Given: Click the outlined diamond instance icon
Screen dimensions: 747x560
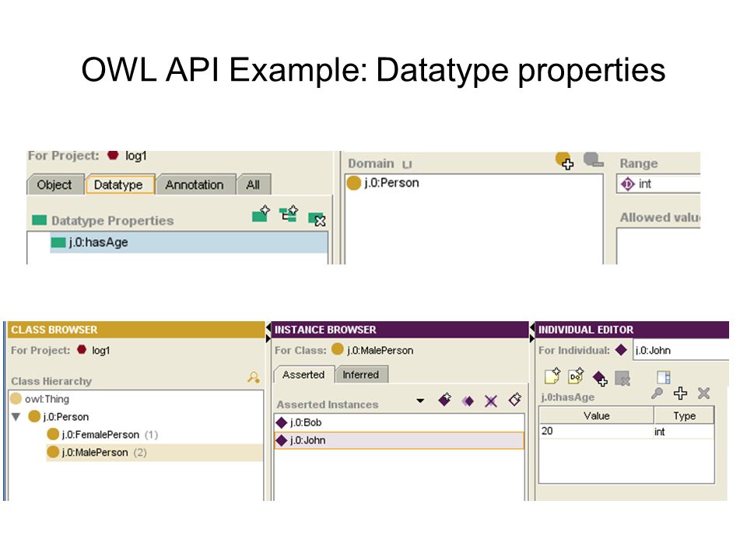Looking at the screenshot, I should tap(515, 399).
